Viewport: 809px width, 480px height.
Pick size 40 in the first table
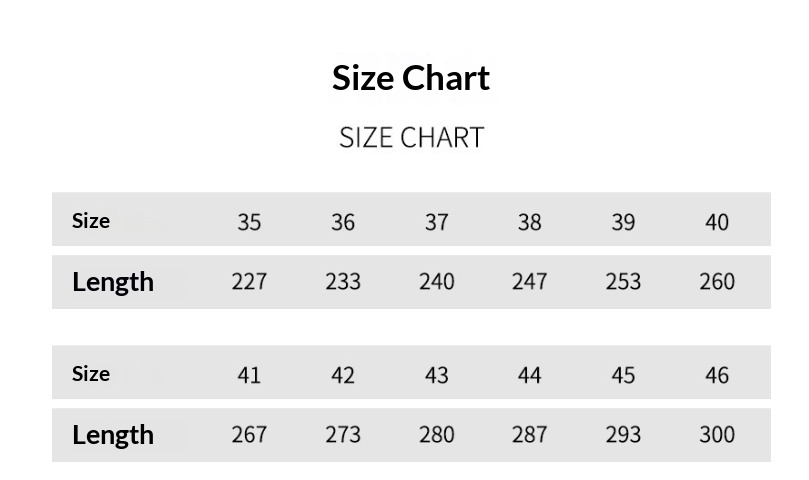point(717,222)
